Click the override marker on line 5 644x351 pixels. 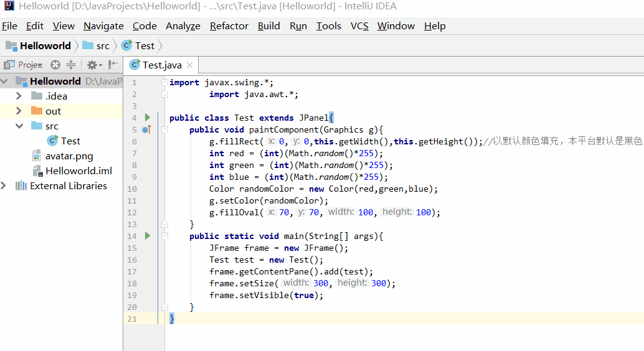pos(146,129)
